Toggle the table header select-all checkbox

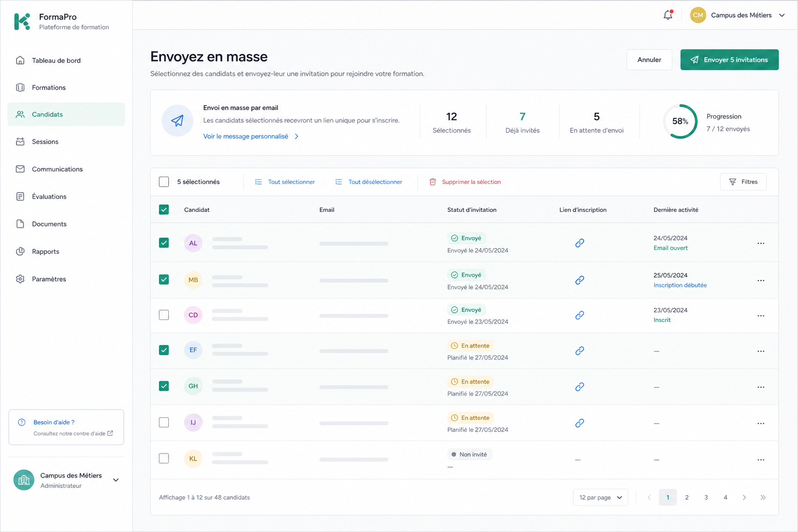(164, 210)
